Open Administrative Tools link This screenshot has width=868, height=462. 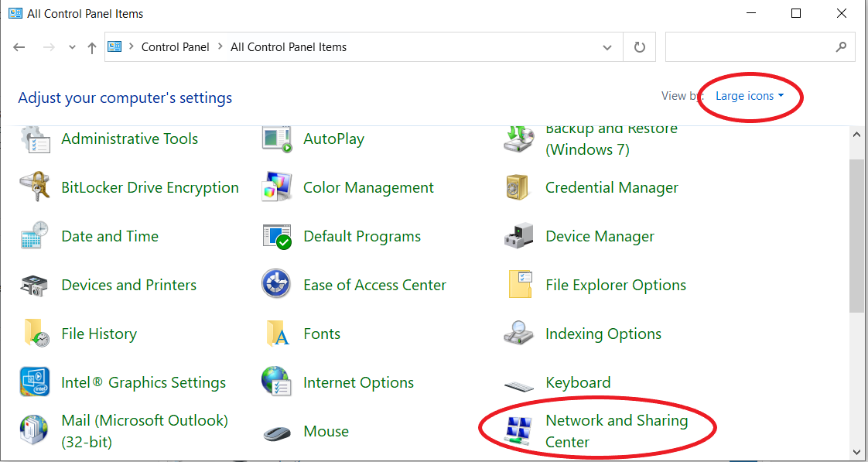coord(129,139)
